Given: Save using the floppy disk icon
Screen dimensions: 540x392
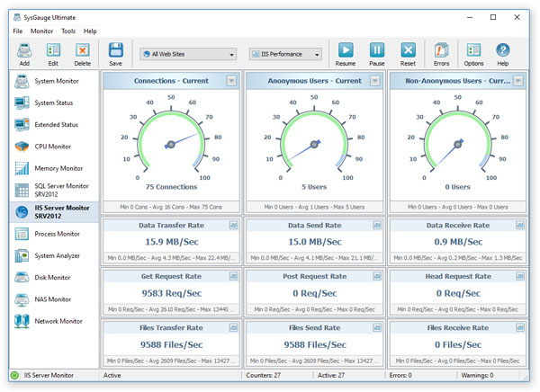Looking at the screenshot, I should pyautogui.click(x=115, y=51).
